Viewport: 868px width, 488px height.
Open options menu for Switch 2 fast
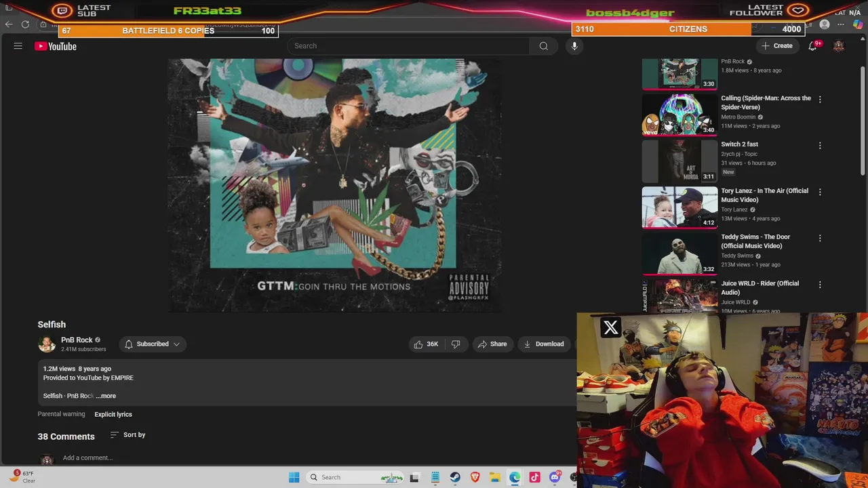coord(820,145)
